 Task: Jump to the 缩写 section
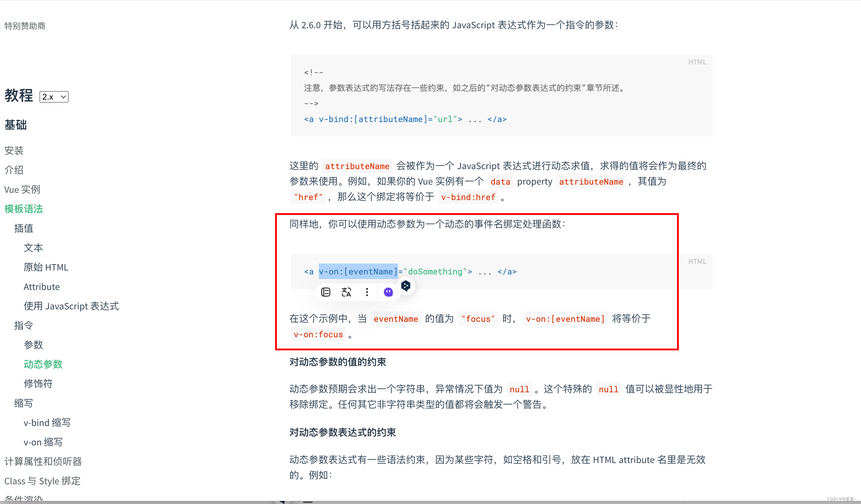pyautogui.click(x=24, y=403)
